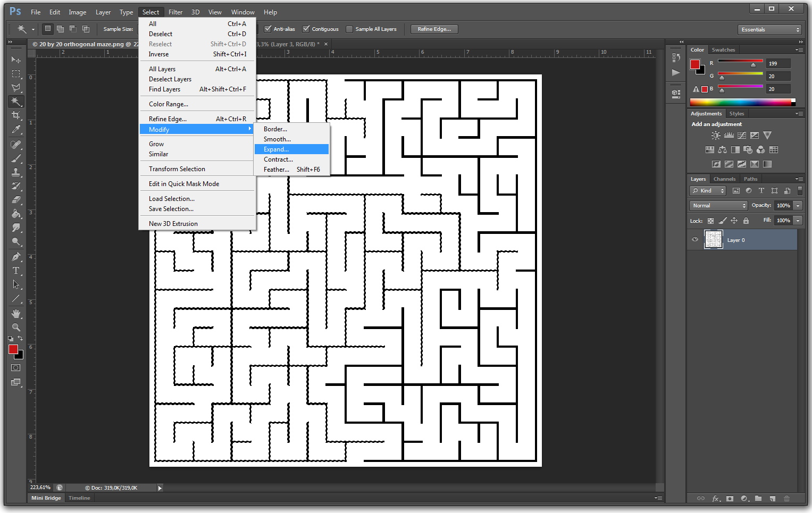Viewport: 812px width, 513px height.
Task: Select the Pen tool
Action: pyautogui.click(x=16, y=257)
